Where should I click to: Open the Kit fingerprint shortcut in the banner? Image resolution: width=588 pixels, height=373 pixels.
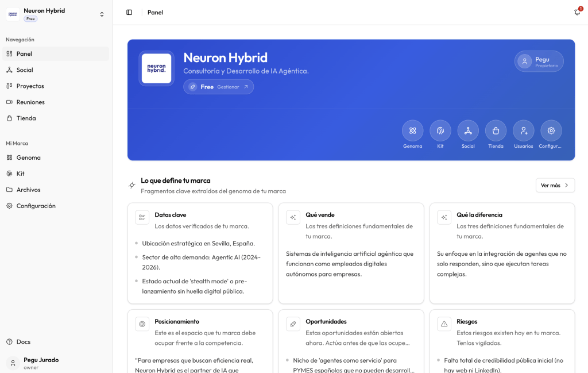tap(440, 130)
